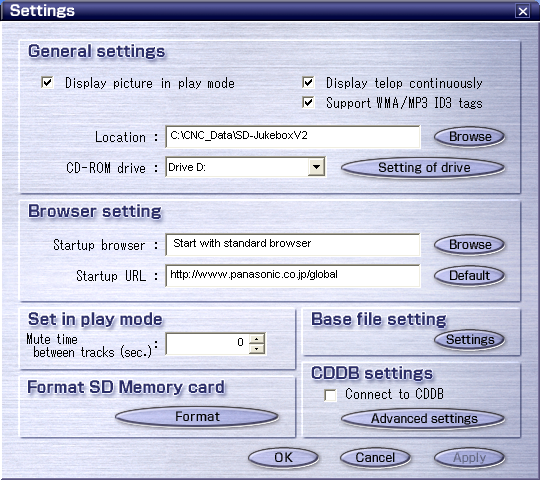Increase mute time with up arrow
540x480 pixels.
click(x=257, y=339)
